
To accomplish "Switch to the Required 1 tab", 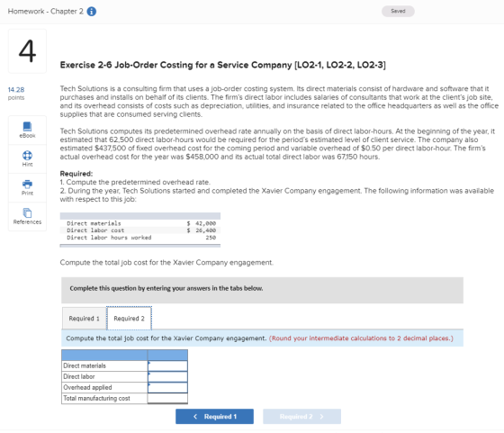I will [85, 319].
